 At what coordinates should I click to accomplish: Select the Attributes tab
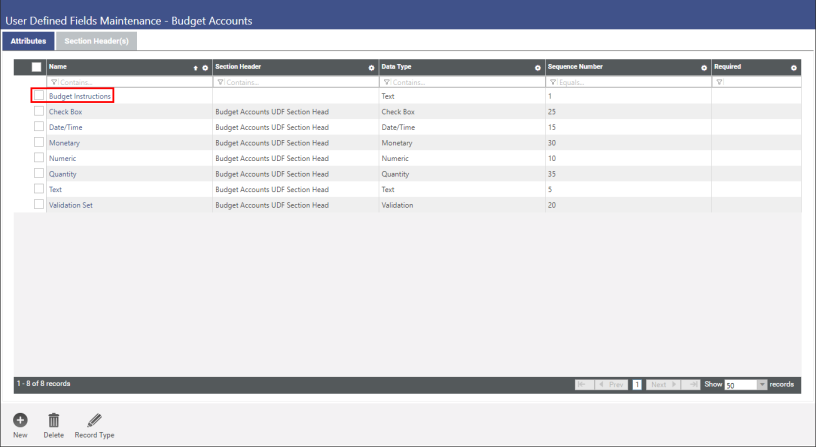[28, 41]
